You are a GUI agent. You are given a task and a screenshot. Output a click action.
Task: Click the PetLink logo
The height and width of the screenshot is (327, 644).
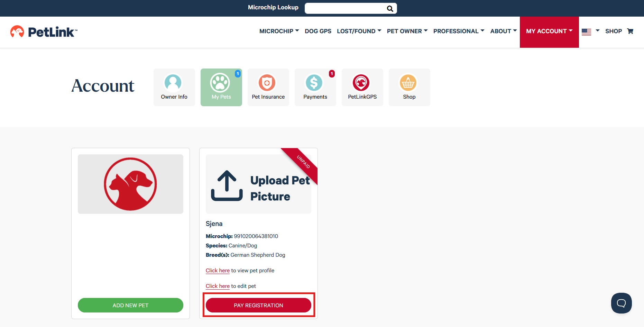[44, 32]
